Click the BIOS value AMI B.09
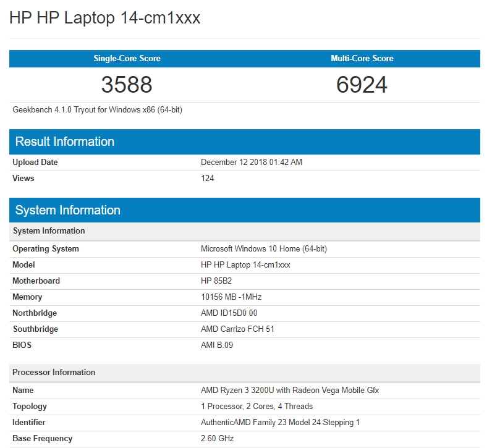 coord(217,345)
